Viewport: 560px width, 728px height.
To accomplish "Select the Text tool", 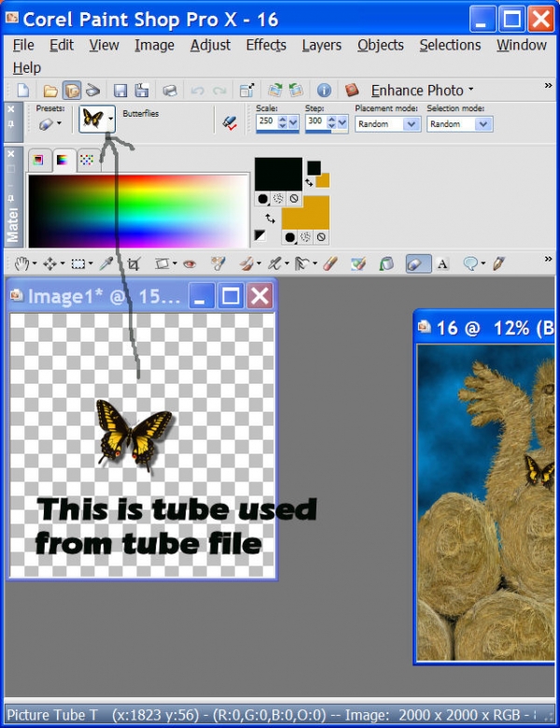I will click(x=442, y=264).
